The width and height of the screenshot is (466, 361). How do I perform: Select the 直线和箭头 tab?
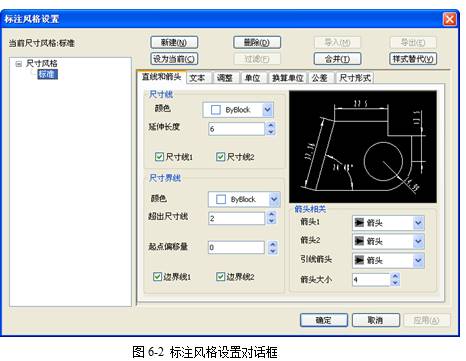click(x=161, y=77)
